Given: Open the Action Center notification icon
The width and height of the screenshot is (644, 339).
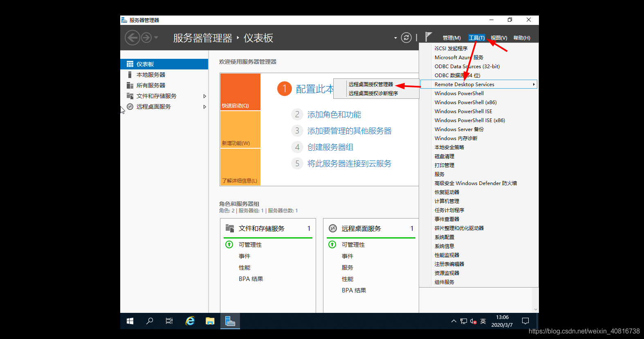Looking at the screenshot, I should [525, 321].
